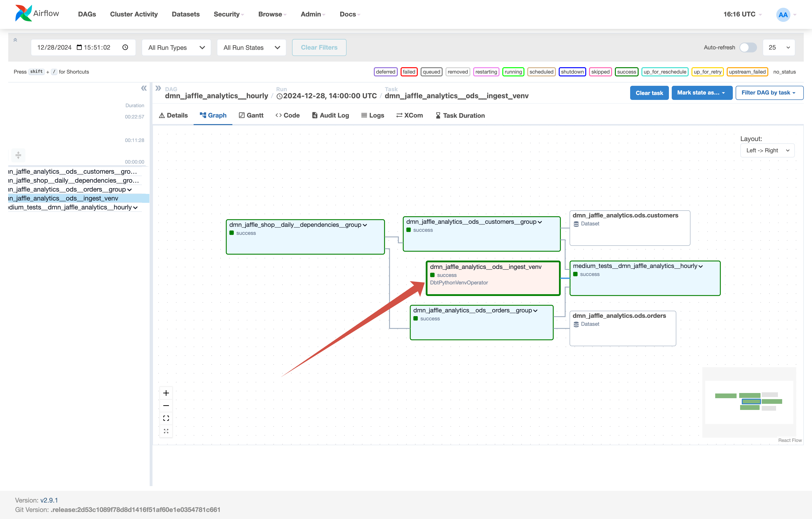The width and height of the screenshot is (812, 519).
Task: Open the v2.9.1 version link
Action: (x=49, y=500)
